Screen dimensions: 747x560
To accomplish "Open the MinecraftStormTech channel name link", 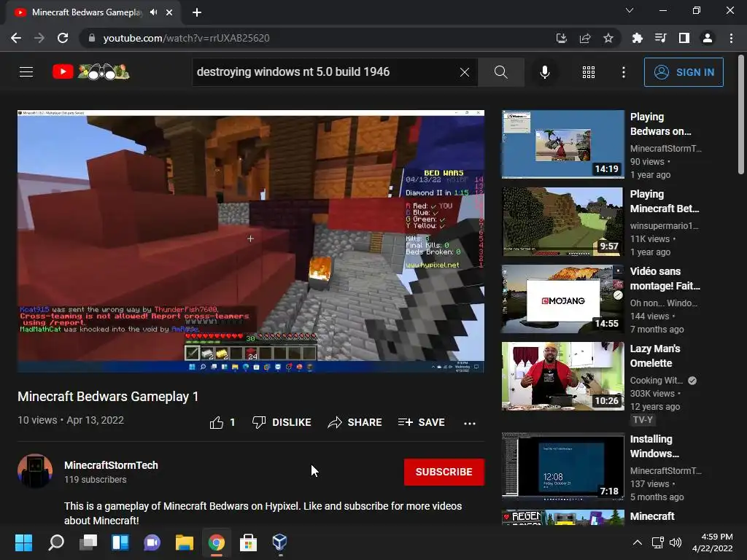I will coord(111,465).
